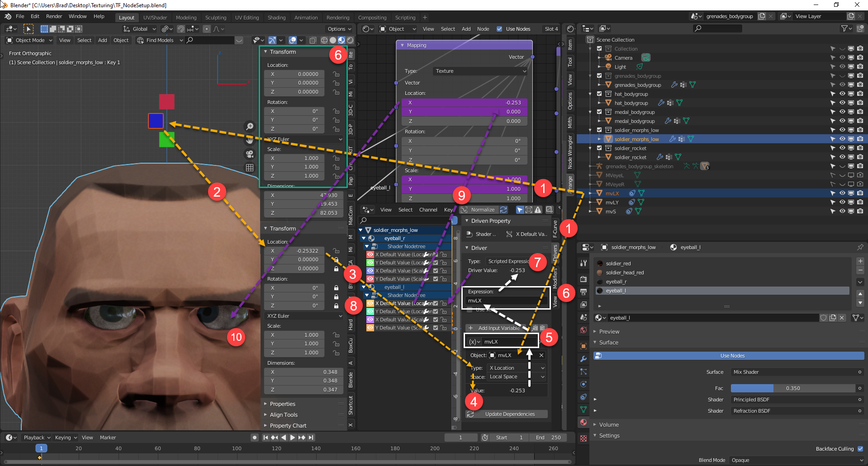Viewport: 868px width, 466px height.
Task: Expand the Volume panel
Action: point(608,425)
